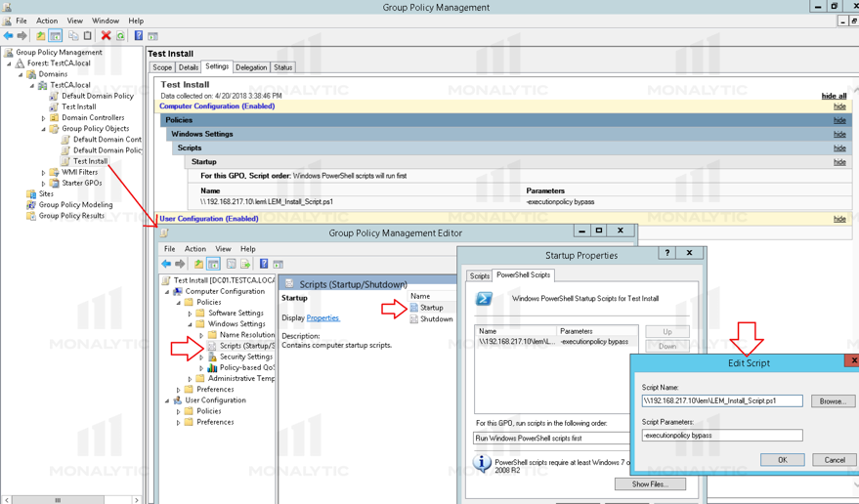Viewport: 859px width, 504px height.
Task: Open Window menu in Group Policy Management
Action: (x=106, y=21)
